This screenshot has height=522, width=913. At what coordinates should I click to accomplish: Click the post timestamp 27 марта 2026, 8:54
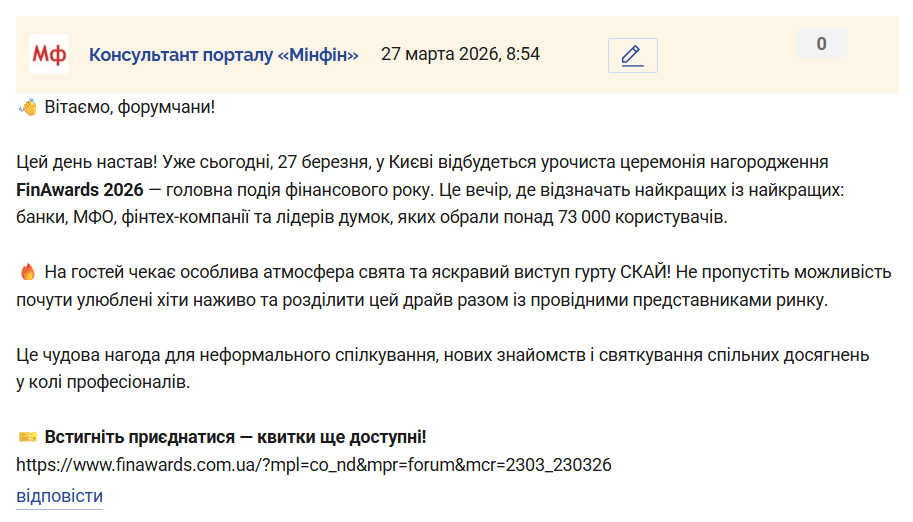tap(460, 54)
